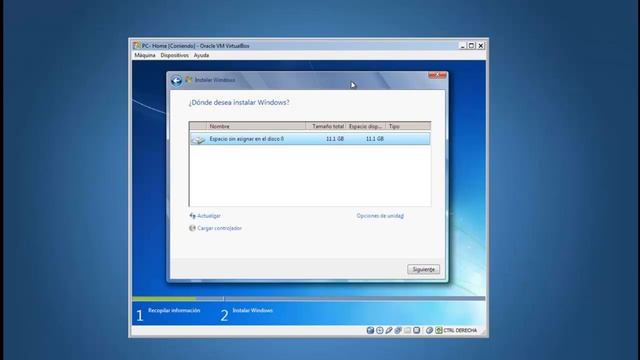
Task: Click the Siguiente button
Action: 423,269
